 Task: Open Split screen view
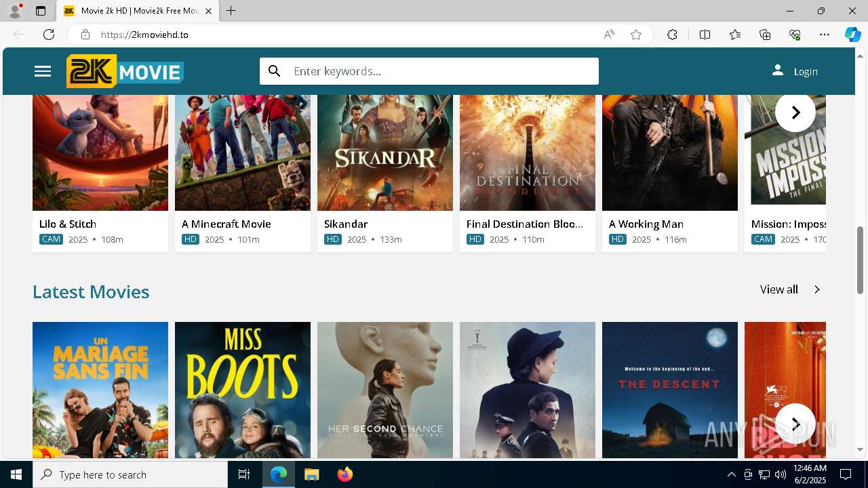click(705, 35)
